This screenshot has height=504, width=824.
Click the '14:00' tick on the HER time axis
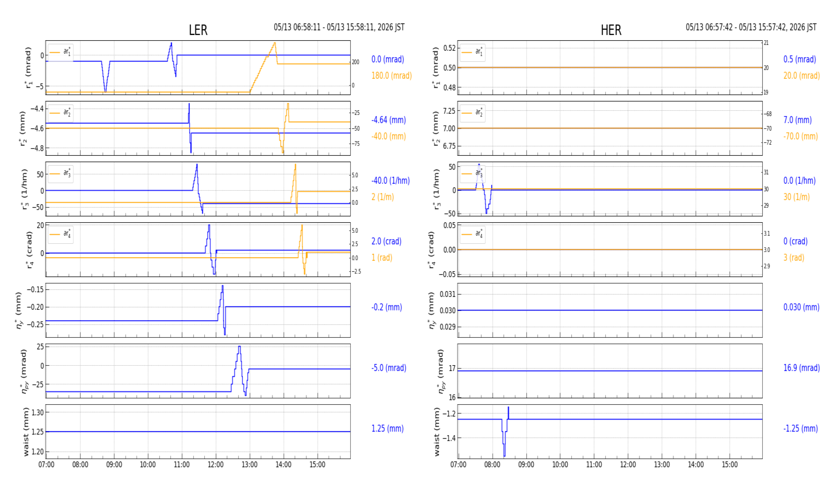point(696,465)
